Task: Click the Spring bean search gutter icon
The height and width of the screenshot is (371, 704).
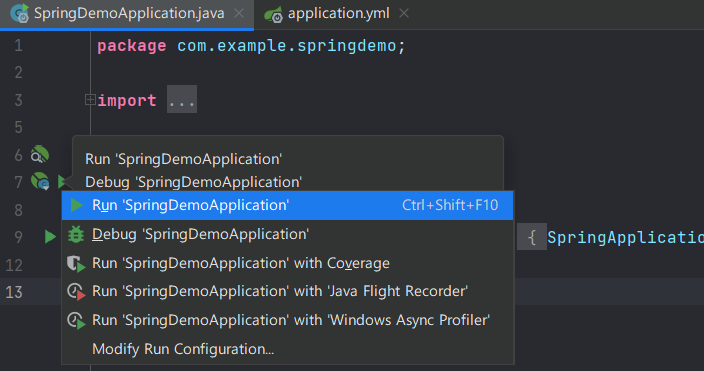Action: pos(40,155)
